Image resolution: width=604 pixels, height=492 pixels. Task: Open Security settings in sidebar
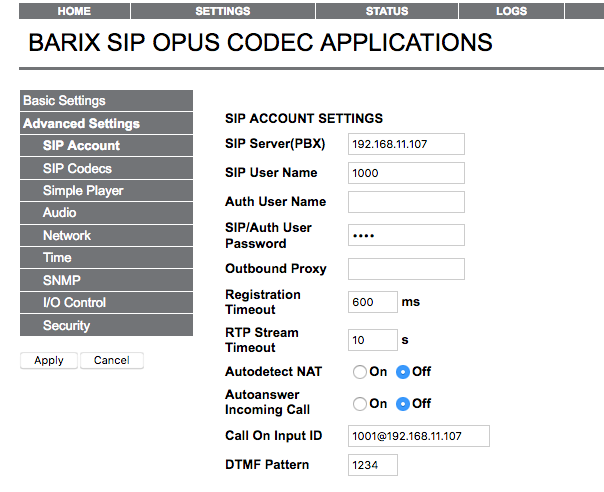click(x=106, y=325)
